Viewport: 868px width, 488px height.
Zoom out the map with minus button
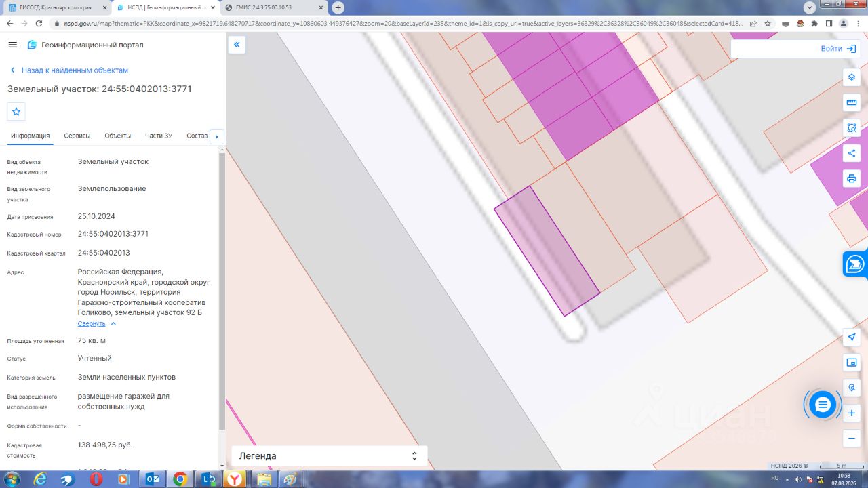(852, 439)
